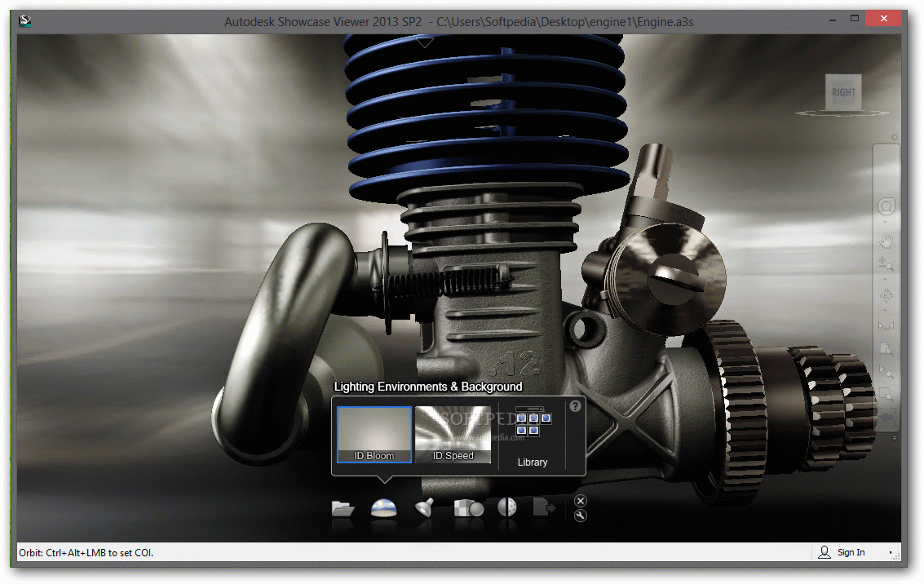Click the 'Lighting Environments & Background' panel title
Screen dimensions: 924x584
[428, 387]
